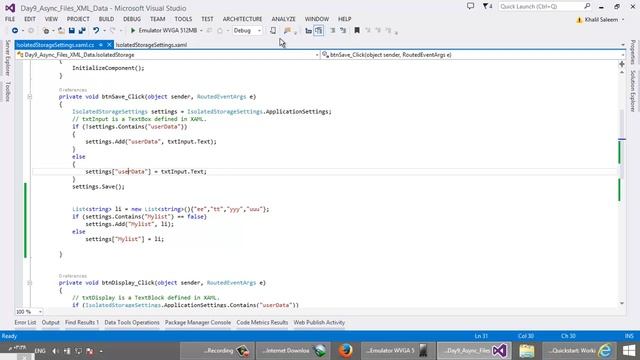Click the indent-guide toolbar icon left of highlighted one
640x360 pixels.
click(309, 31)
